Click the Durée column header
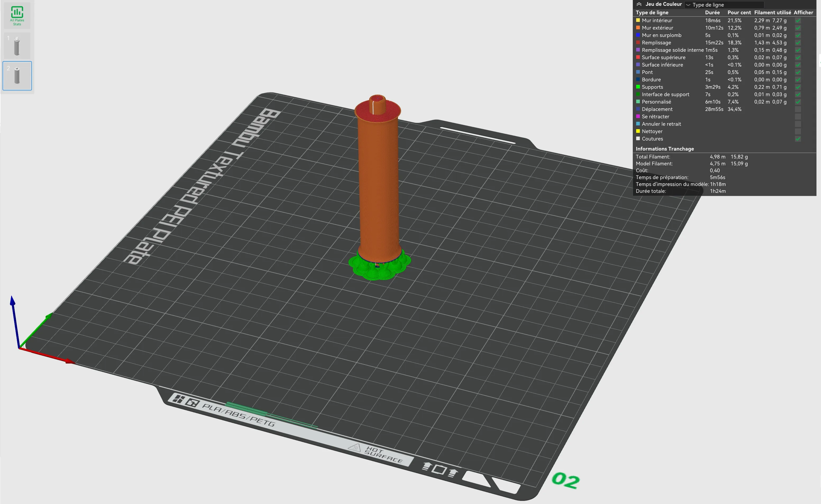 pyautogui.click(x=712, y=12)
